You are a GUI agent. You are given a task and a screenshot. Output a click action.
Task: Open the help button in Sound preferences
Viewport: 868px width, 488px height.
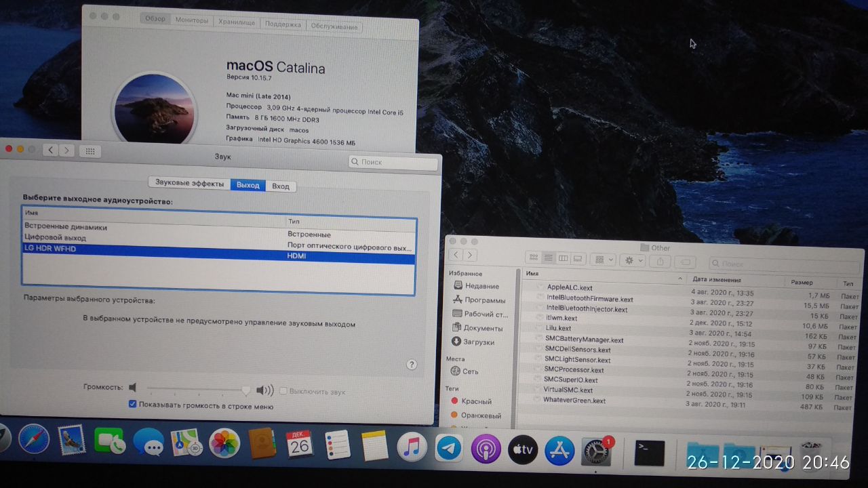tap(412, 365)
